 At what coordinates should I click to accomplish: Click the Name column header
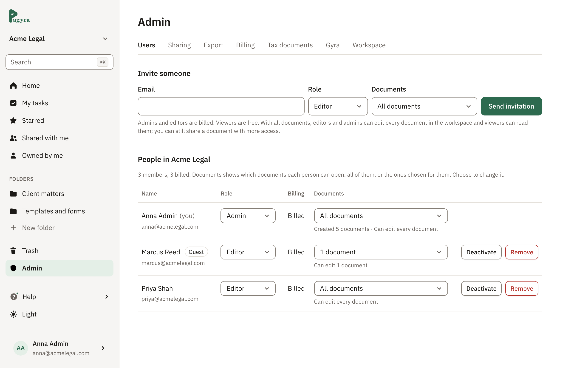(149, 193)
